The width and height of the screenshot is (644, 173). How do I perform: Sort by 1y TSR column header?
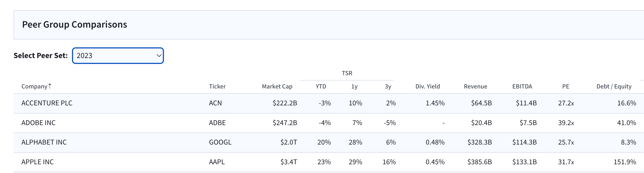pyautogui.click(x=354, y=86)
